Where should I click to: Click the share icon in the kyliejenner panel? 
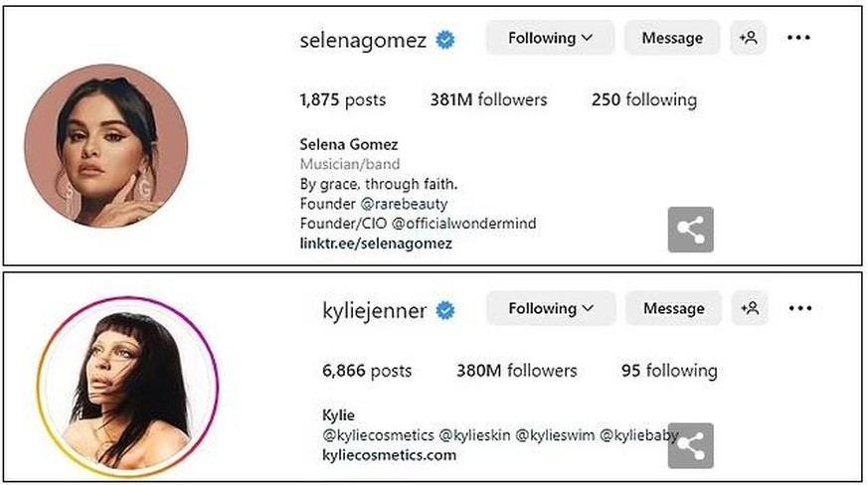[x=690, y=445]
